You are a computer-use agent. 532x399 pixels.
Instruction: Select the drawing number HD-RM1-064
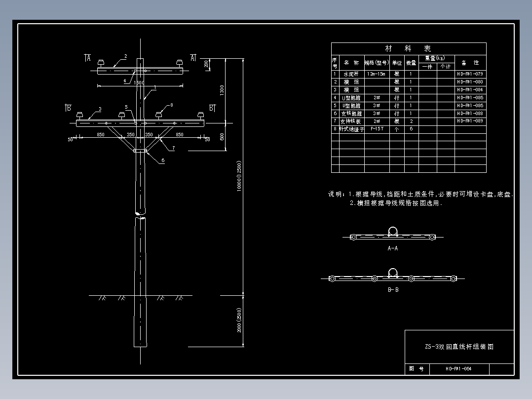pos(458,368)
